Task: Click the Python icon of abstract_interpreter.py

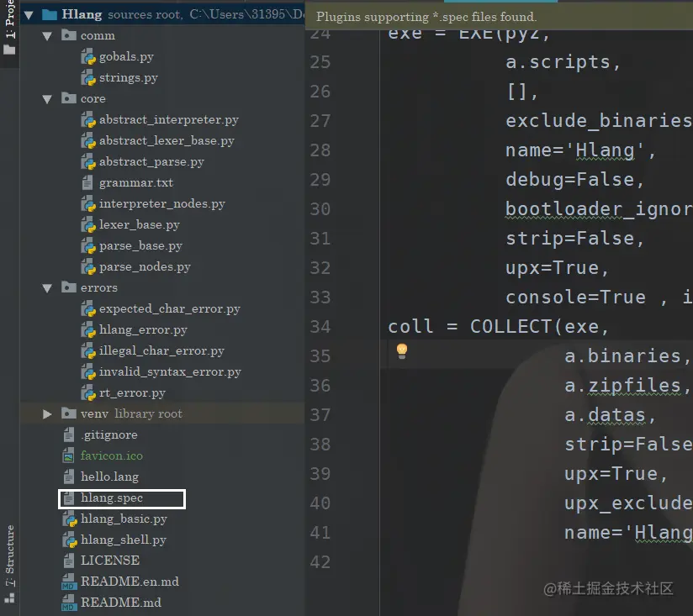Action: 88,120
